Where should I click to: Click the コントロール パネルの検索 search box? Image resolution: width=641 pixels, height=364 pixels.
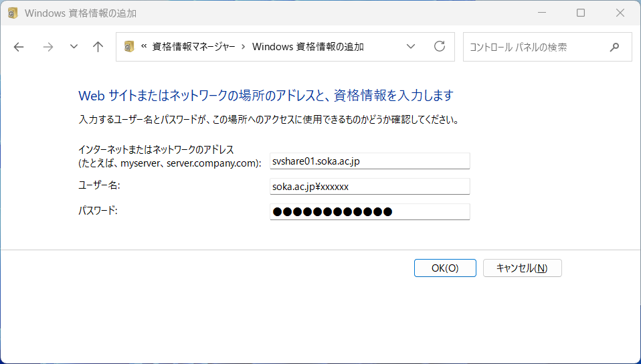click(x=547, y=47)
